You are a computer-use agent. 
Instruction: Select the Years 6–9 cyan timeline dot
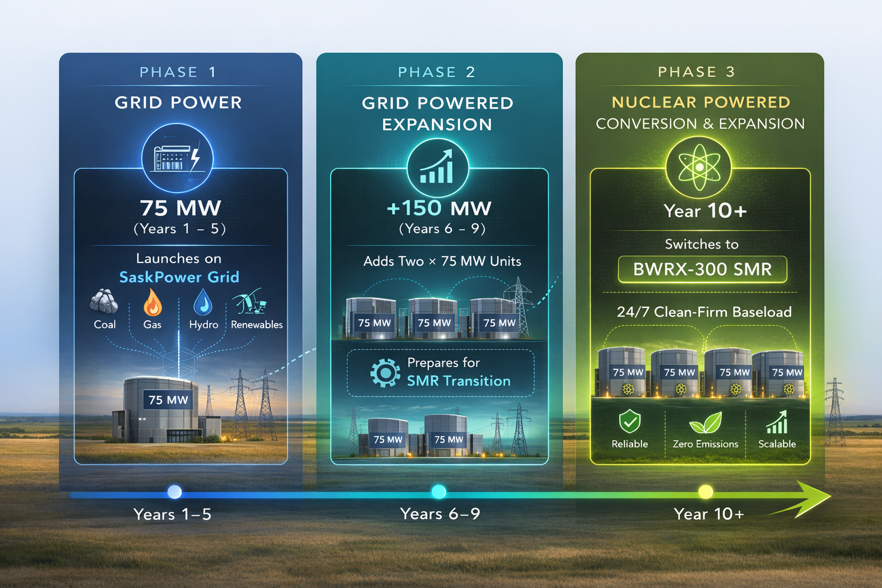[x=439, y=492]
